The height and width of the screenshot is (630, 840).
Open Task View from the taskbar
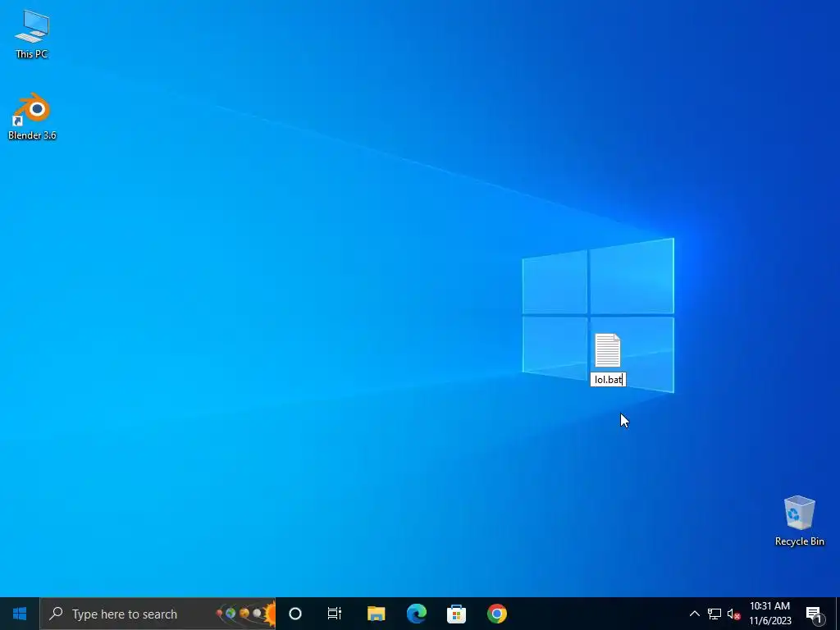(335, 614)
